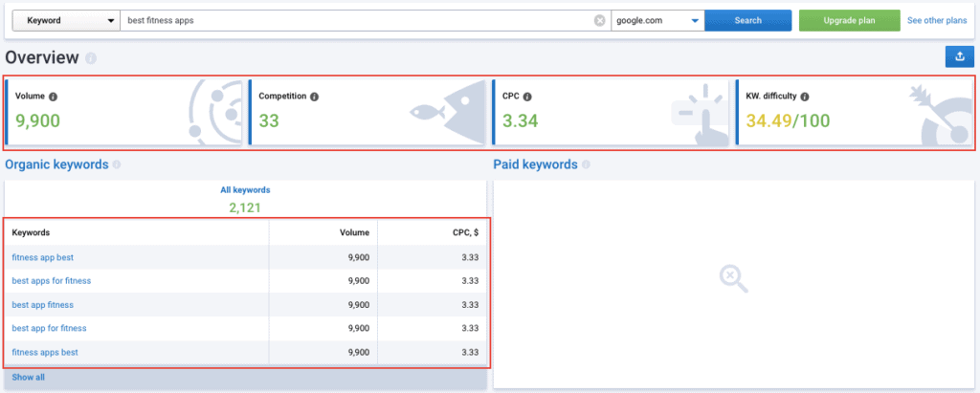Click the green Upgrade plan button
Screen dimensions: 980x393
tap(849, 20)
